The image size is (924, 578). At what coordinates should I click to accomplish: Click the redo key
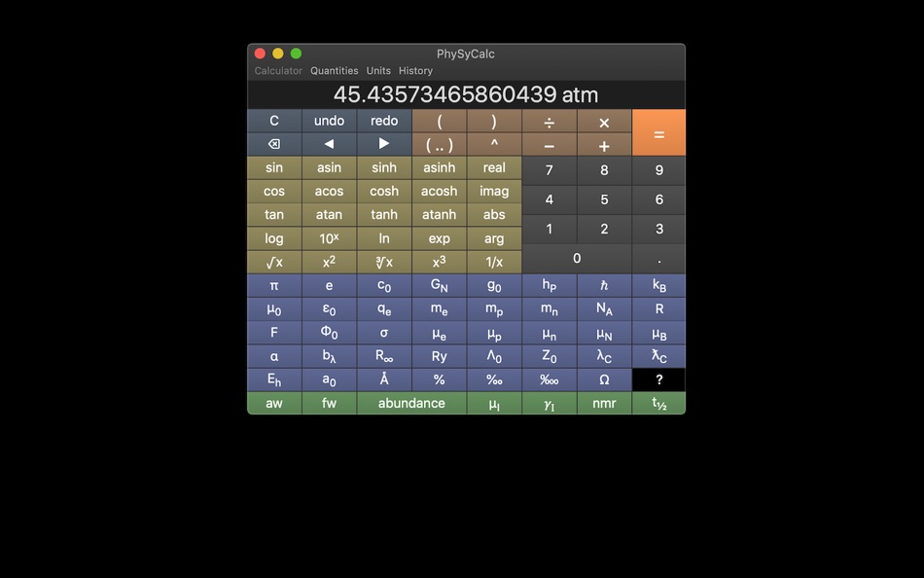click(383, 121)
